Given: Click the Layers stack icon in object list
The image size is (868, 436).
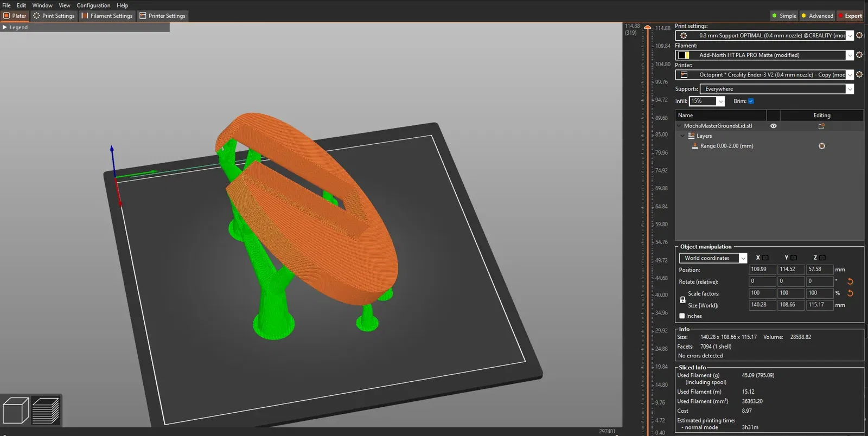Looking at the screenshot, I should [691, 136].
